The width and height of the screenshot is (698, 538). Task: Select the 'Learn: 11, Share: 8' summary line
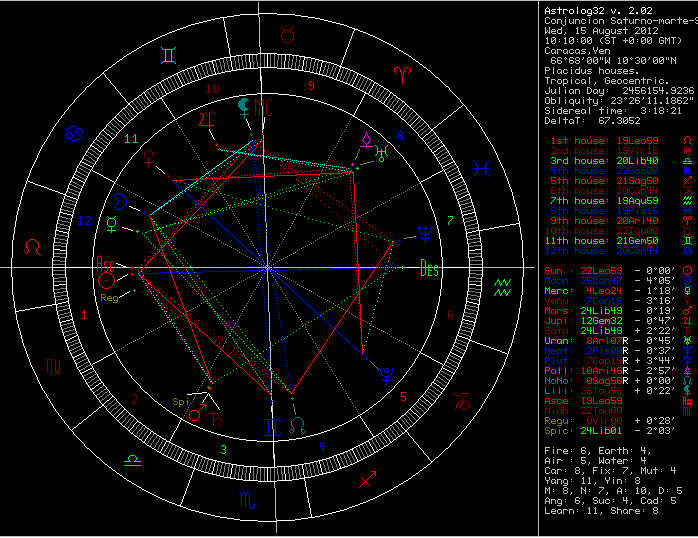pos(601,511)
